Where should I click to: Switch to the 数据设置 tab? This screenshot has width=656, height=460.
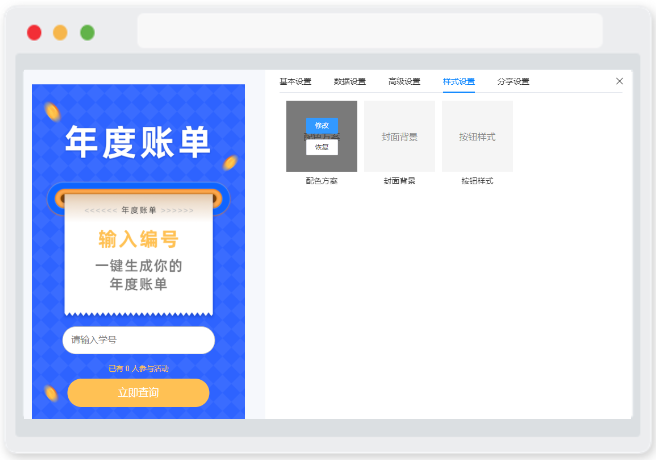pos(350,82)
